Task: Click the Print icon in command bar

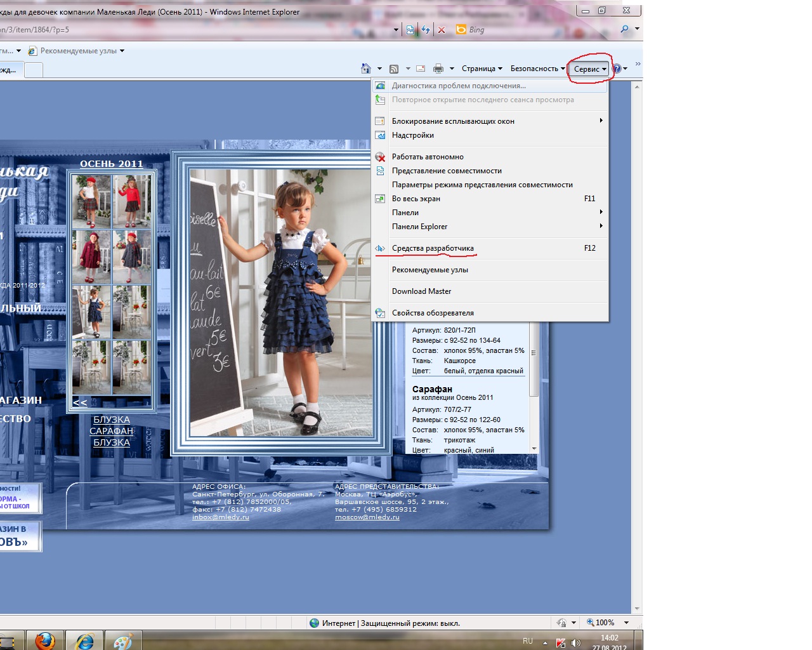Action: coord(438,69)
